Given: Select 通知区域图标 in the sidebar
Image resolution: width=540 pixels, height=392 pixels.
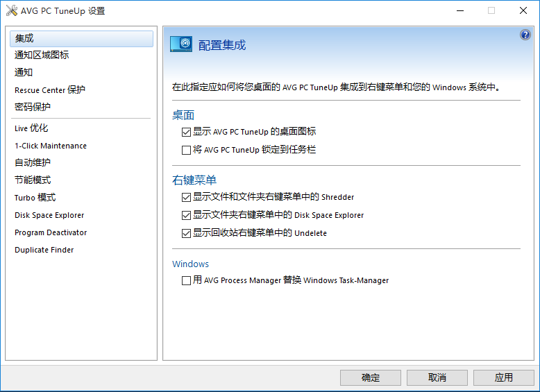Looking at the screenshot, I should (x=42, y=56).
